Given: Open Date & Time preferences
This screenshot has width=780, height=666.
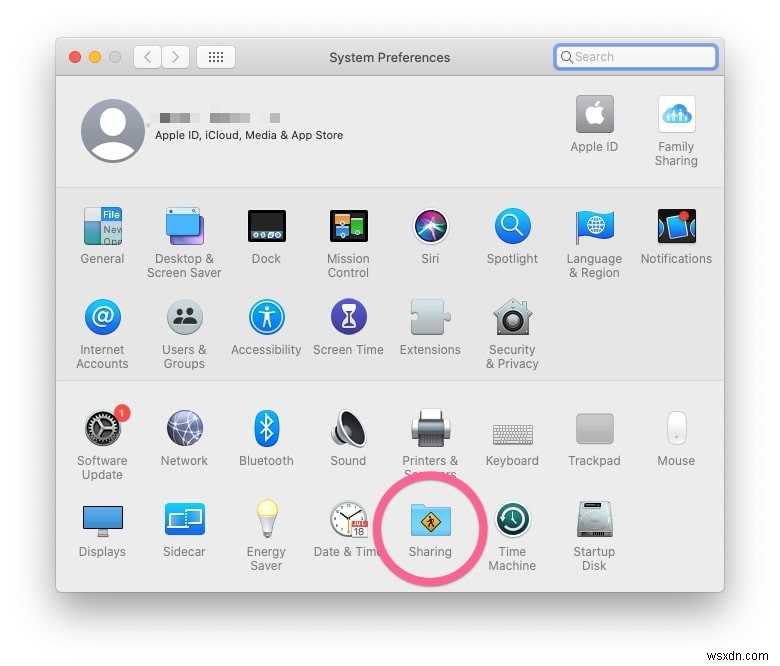Looking at the screenshot, I should 348,519.
